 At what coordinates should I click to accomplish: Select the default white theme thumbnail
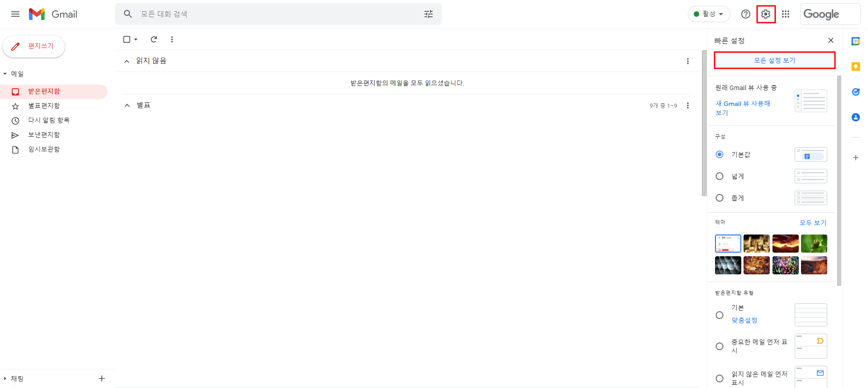[728, 244]
